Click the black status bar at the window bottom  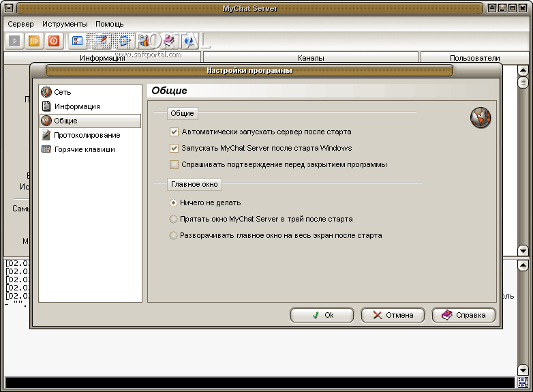point(260,382)
